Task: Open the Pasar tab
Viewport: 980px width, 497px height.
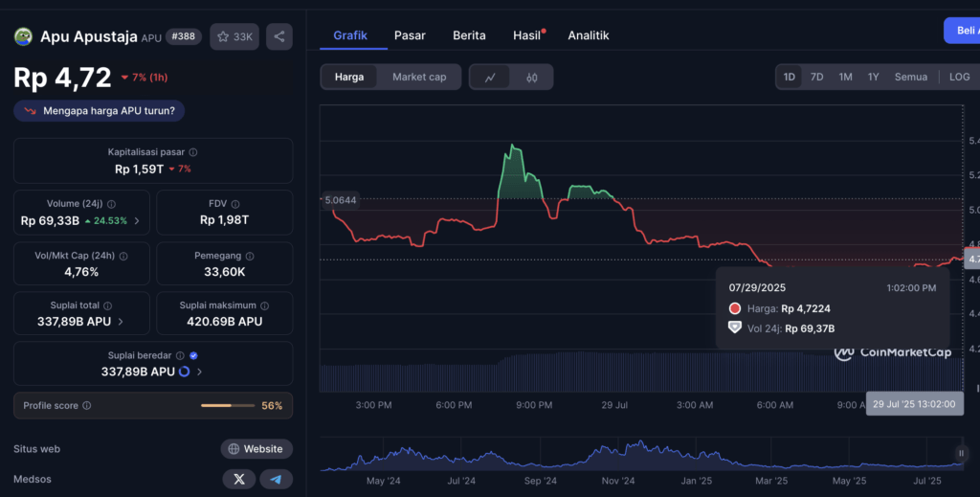Action: [410, 35]
